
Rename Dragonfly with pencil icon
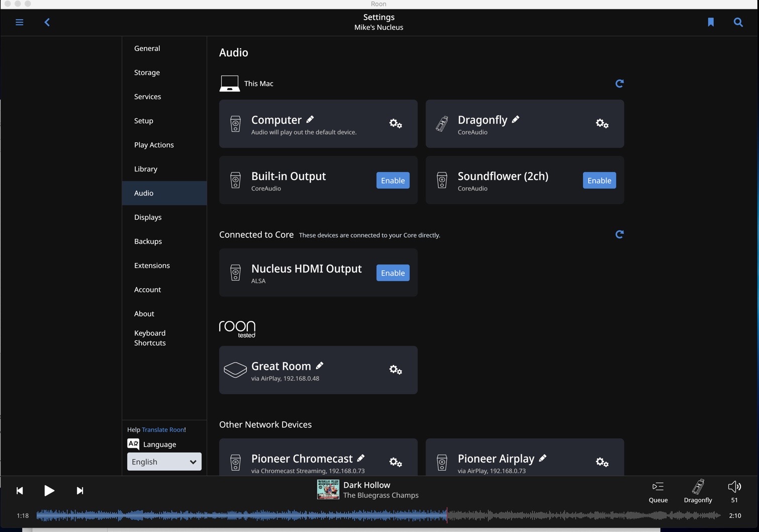pos(516,119)
